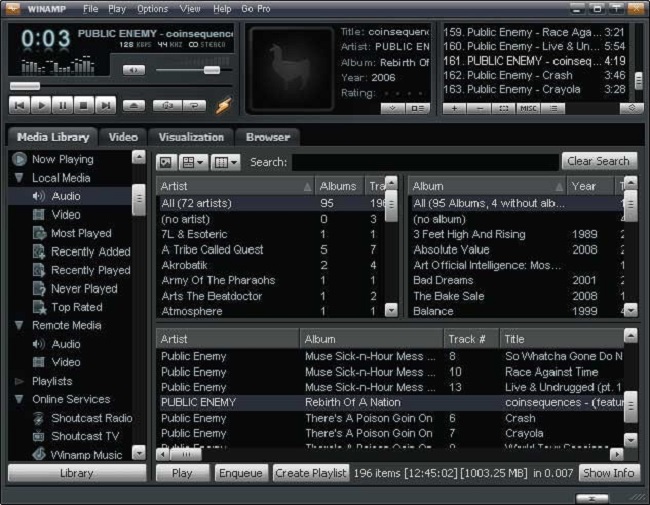
Task: Collapse the Online Services tree
Action: coord(19,399)
